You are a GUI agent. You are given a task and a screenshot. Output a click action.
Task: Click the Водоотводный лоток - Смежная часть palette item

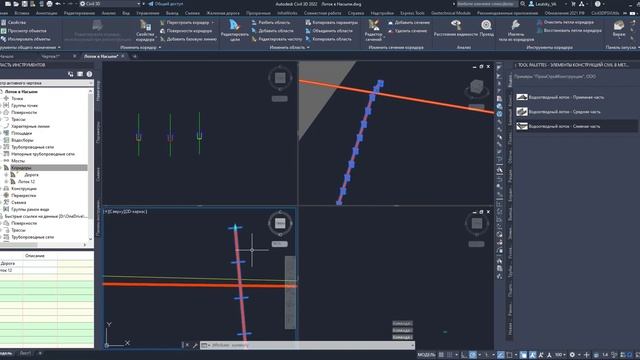click(564, 126)
